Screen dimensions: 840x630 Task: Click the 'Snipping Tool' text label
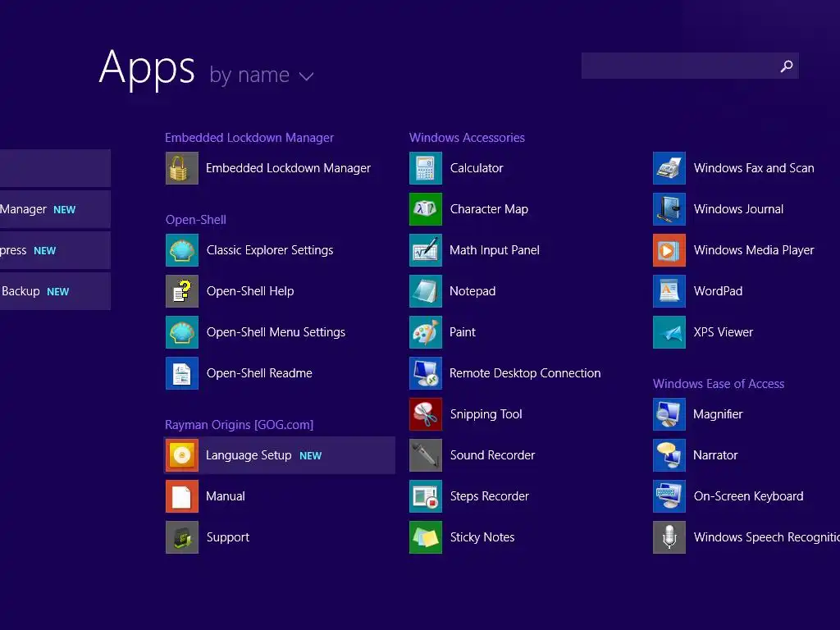click(x=486, y=414)
